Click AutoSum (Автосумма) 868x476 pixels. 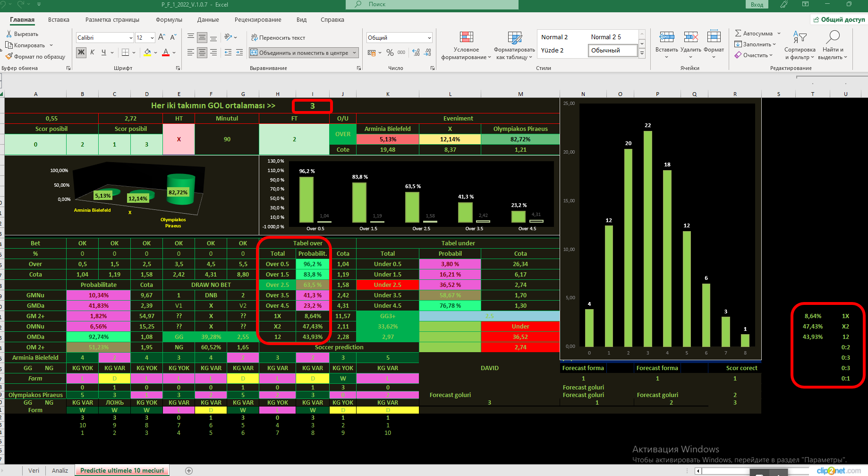coord(753,34)
